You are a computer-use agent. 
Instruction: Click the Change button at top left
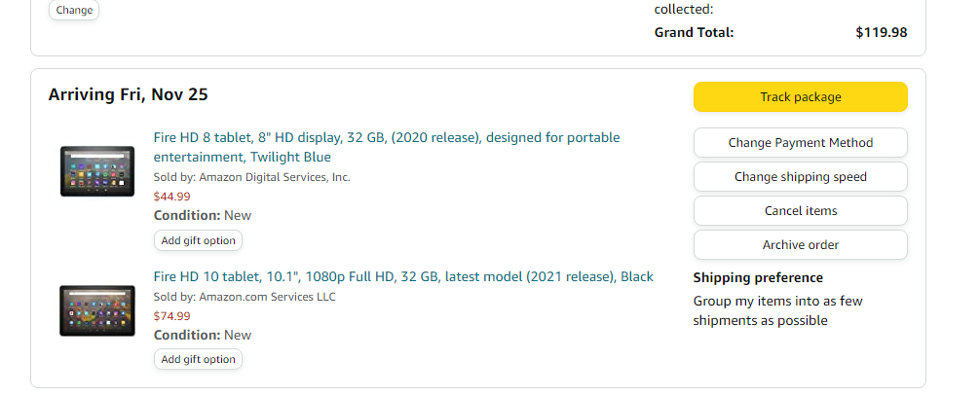(x=74, y=10)
